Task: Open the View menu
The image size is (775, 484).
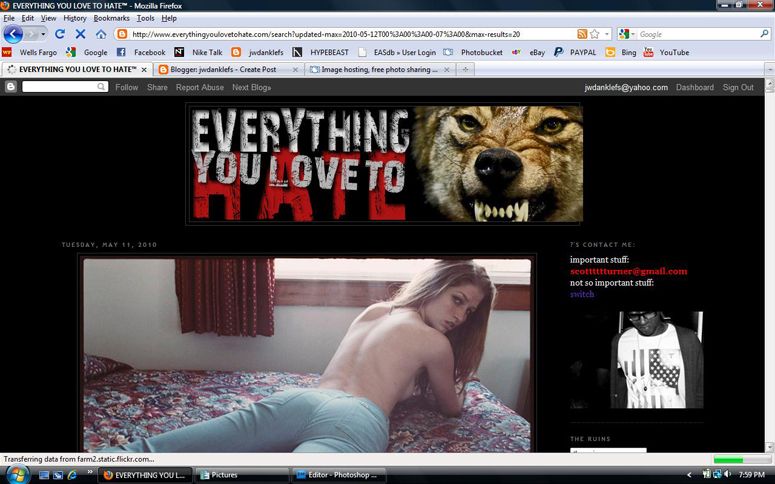Action: click(x=48, y=18)
